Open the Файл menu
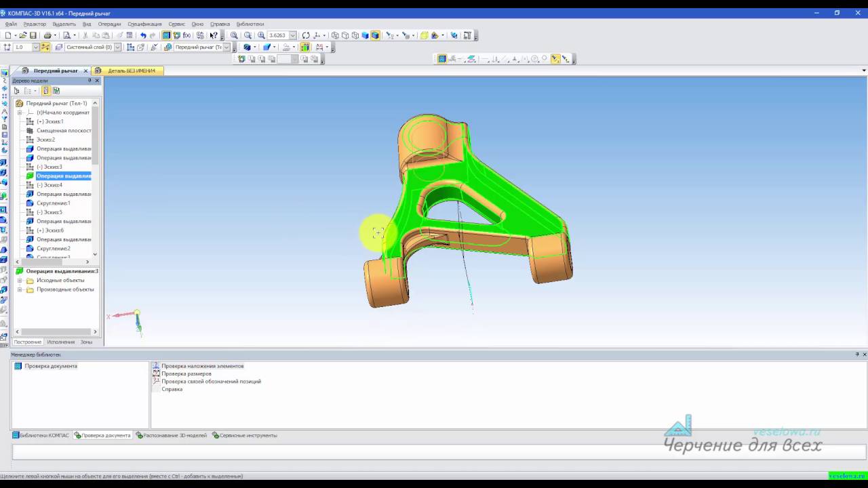 (x=11, y=24)
